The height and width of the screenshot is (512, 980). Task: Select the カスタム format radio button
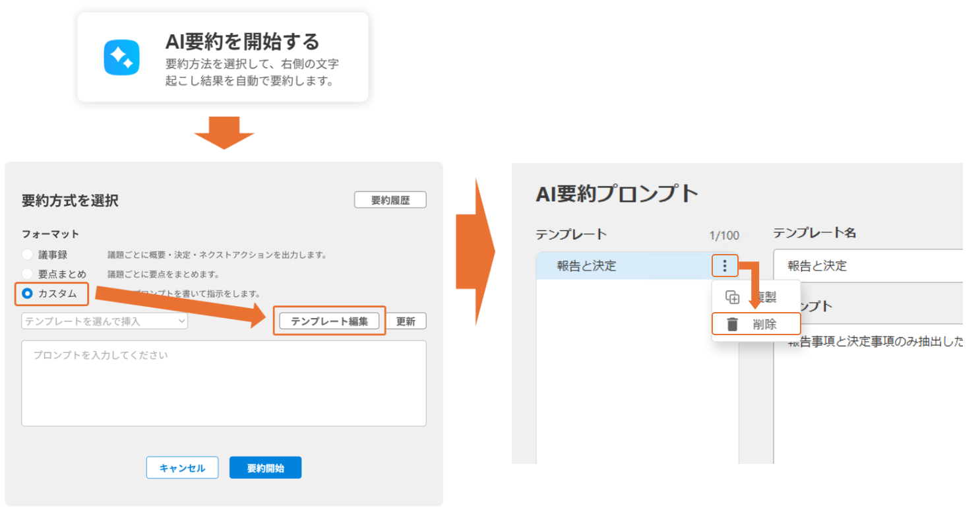pos(28,294)
